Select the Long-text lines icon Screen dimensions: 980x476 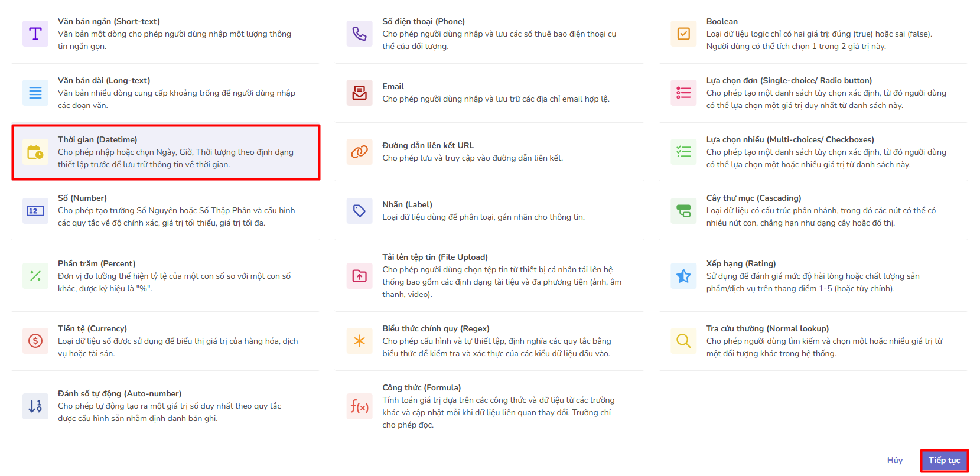[35, 93]
